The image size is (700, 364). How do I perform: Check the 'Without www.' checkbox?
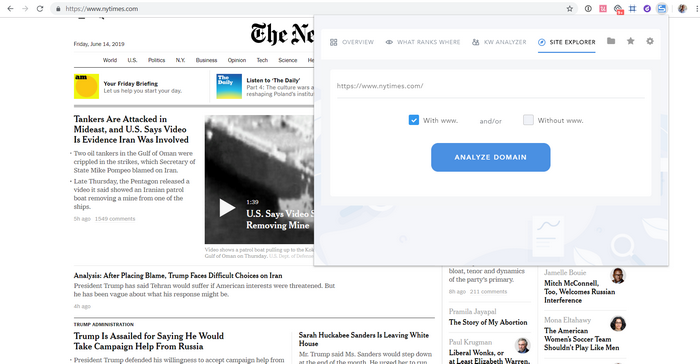(528, 120)
